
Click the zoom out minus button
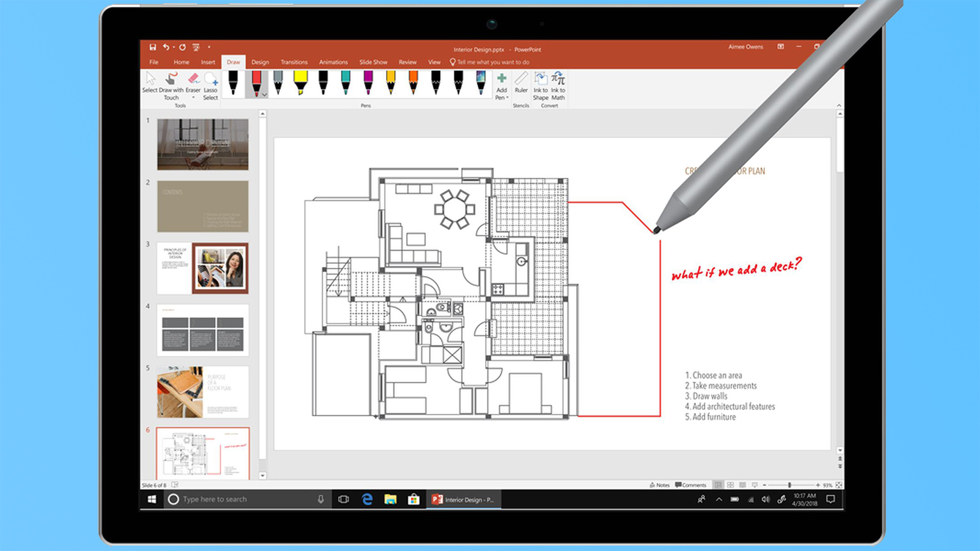(x=764, y=485)
